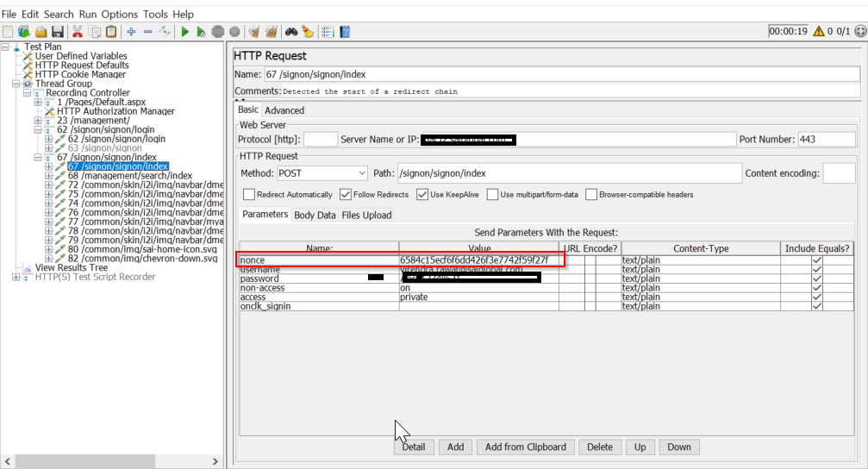Click the Open file folder icon
Viewport: 868px width, 469px height.
[x=40, y=32]
